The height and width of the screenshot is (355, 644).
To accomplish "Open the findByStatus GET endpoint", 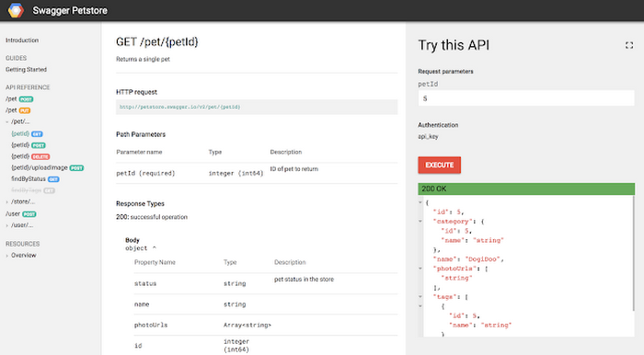I will pos(35,179).
